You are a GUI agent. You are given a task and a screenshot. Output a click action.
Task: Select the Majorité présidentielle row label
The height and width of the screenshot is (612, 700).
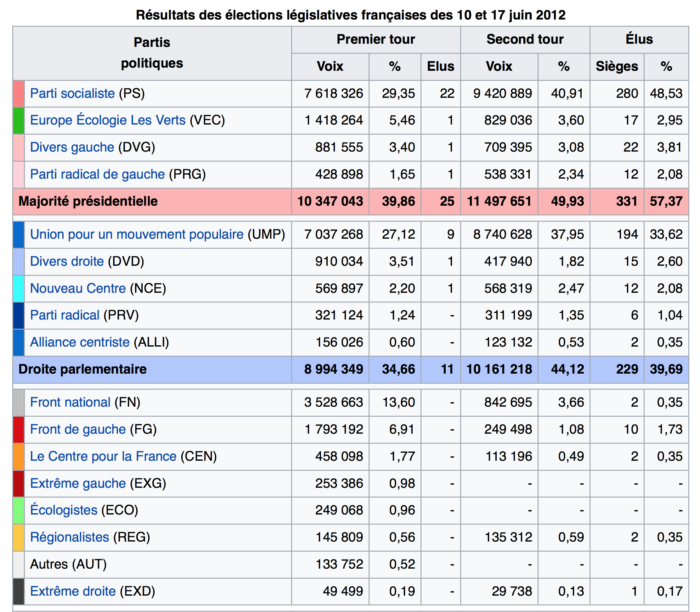point(88,201)
